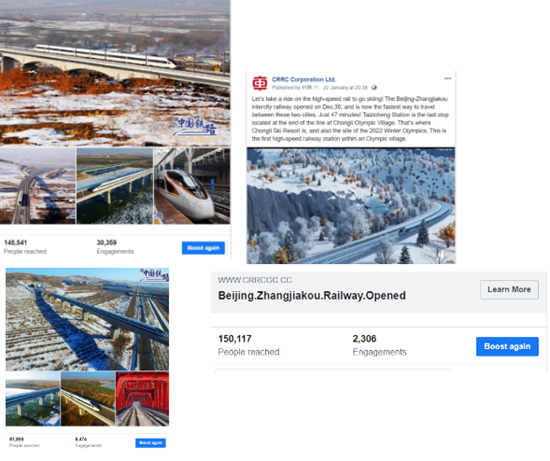Click the WWW.CRRCGC.CC domain text
Screen dimensions: 550x461
[x=255, y=280]
